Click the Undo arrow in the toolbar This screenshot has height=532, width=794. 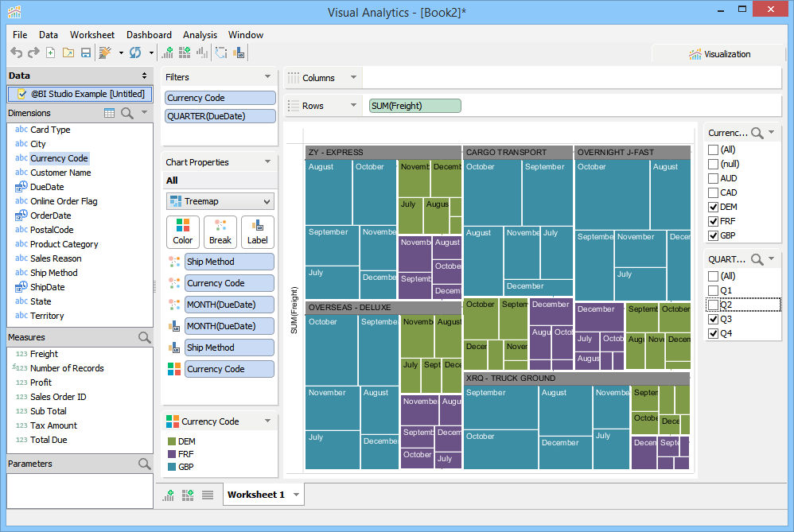click(x=16, y=52)
